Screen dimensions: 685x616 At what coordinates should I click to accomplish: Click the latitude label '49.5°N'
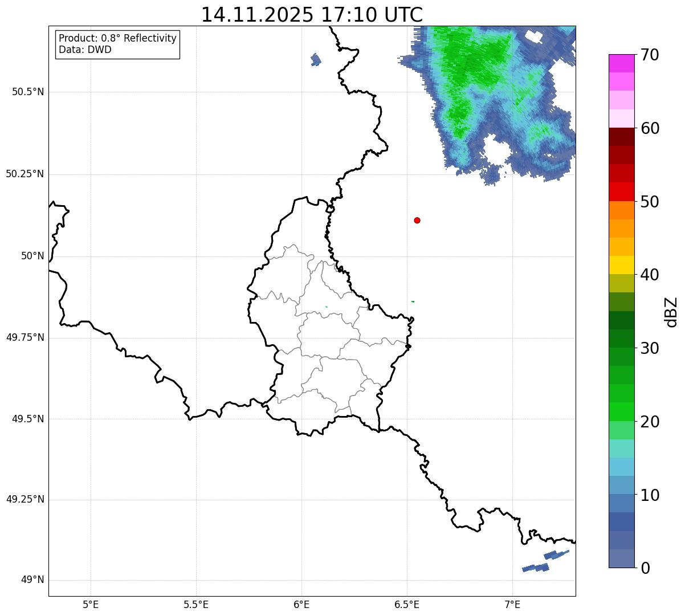(x=28, y=419)
